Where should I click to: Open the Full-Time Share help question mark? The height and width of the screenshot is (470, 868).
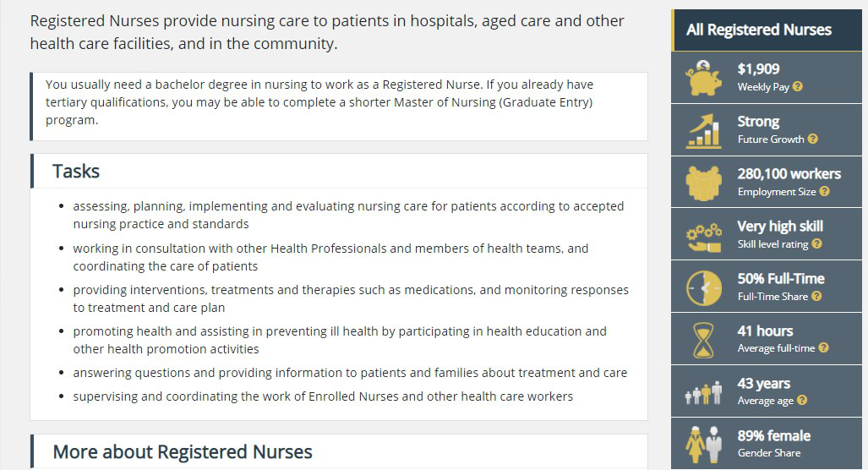click(x=816, y=297)
